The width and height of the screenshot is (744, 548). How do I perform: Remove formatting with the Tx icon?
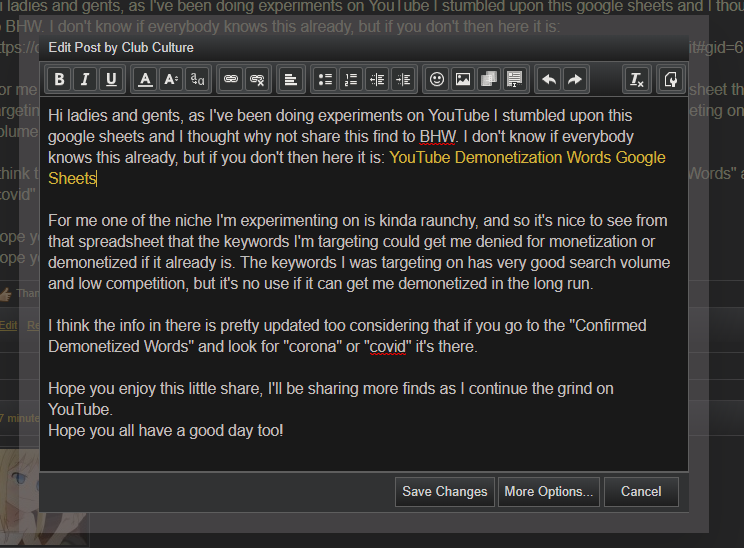[x=636, y=79]
